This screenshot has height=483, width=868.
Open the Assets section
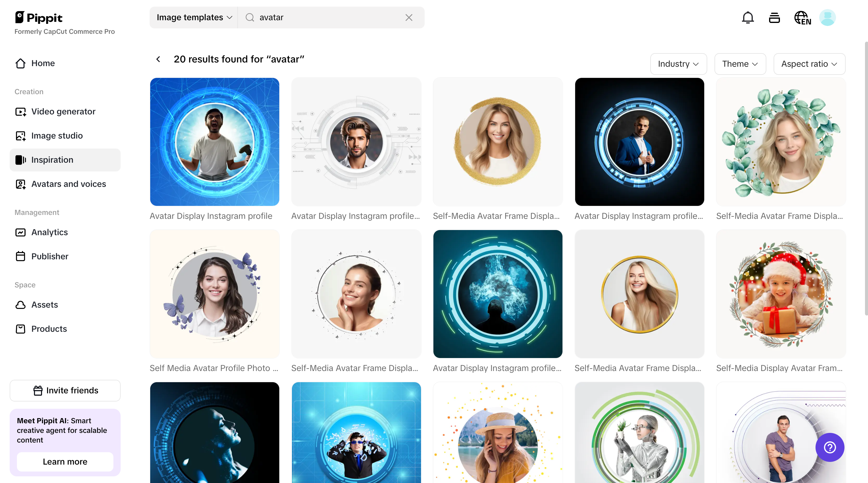[x=44, y=305]
